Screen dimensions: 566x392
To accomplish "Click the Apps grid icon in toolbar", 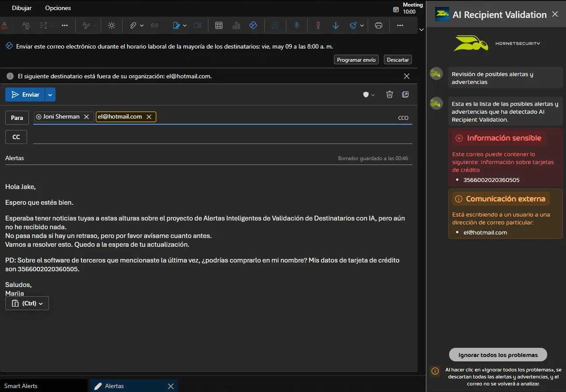I will point(219,25).
